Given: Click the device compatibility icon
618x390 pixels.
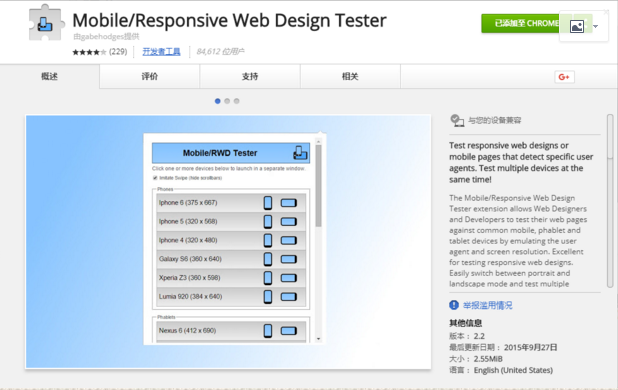Looking at the screenshot, I should pos(457,120).
